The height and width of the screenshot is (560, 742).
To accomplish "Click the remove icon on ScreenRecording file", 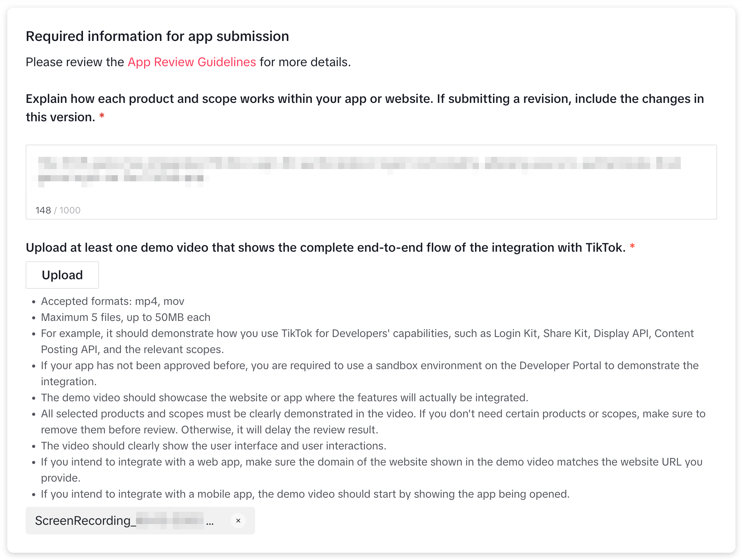I will [x=238, y=521].
